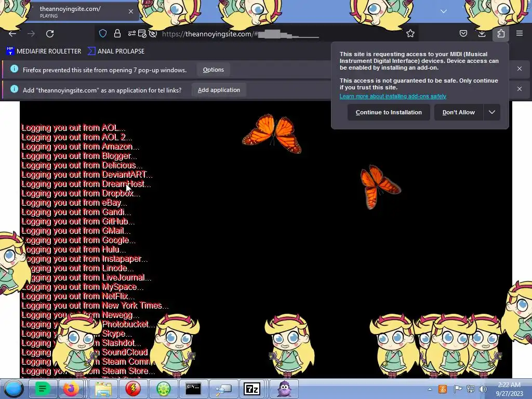Click the blocked pop-up indicator icon in address bar

(142, 34)
